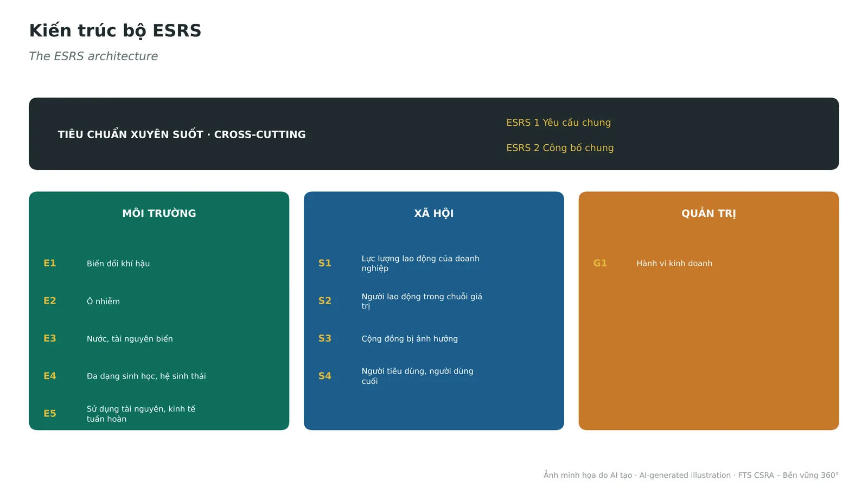The width and height of the screenshot is (868, 488).
Task: Click 'TIÊU CHUẨN XUYÊN SUỐT · CROSS-CUTTING' heading
Action: (182, 134)
